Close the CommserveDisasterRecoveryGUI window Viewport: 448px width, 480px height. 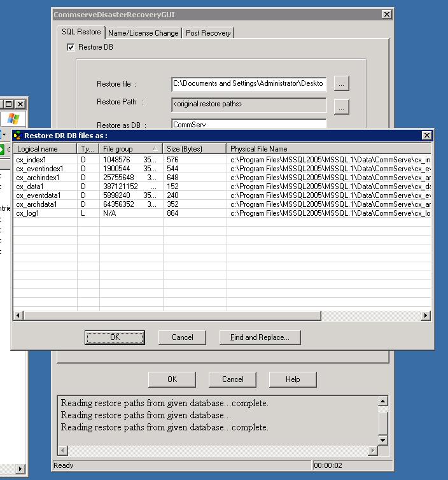pos(387,15)
